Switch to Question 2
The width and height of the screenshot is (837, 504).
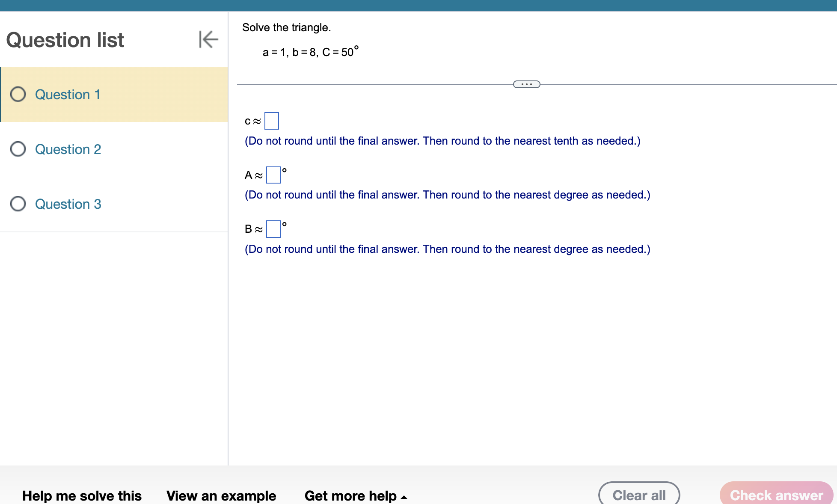[x=68, y=149]
